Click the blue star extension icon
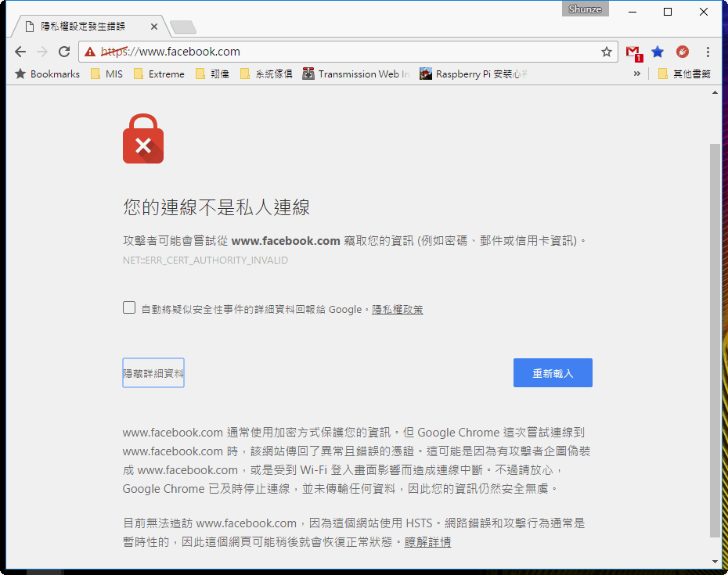 click(658, 52)
